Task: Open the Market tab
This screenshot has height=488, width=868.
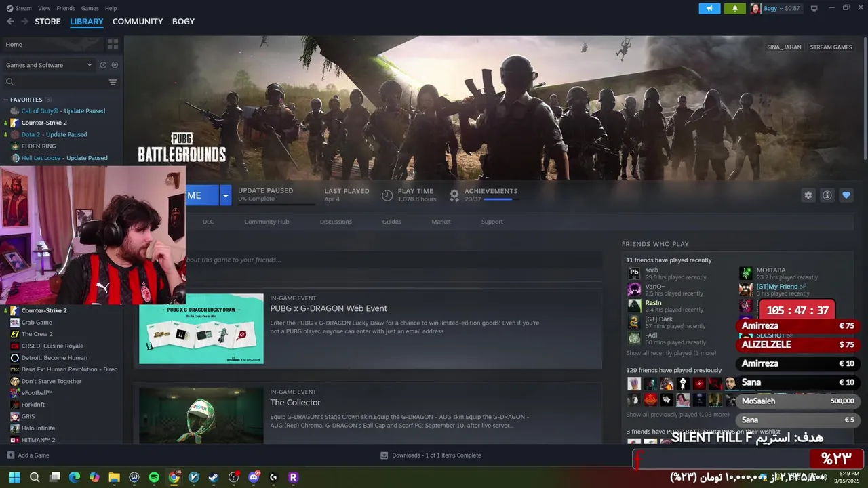Action: [441, 222]
